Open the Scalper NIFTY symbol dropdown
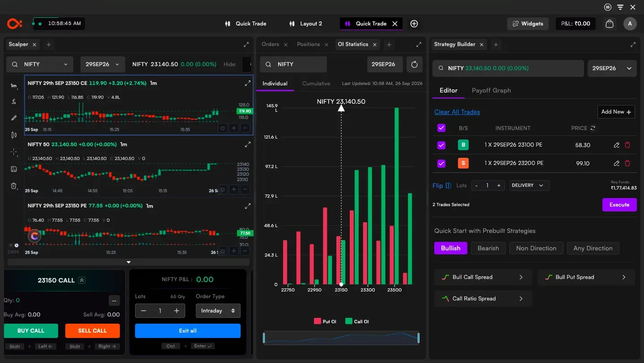 pyautogui.click(x=40, y=64)
